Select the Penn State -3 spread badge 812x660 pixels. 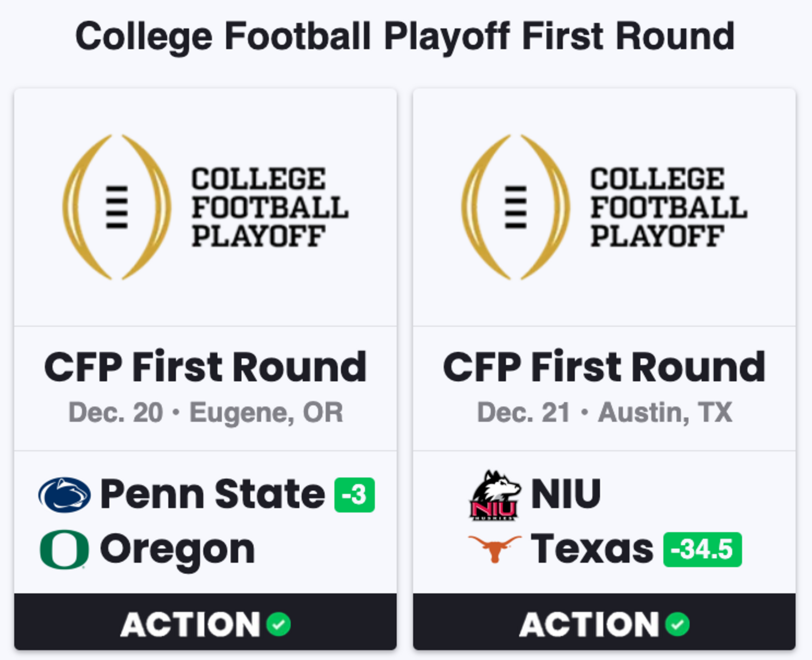click(x=354, y=495)
